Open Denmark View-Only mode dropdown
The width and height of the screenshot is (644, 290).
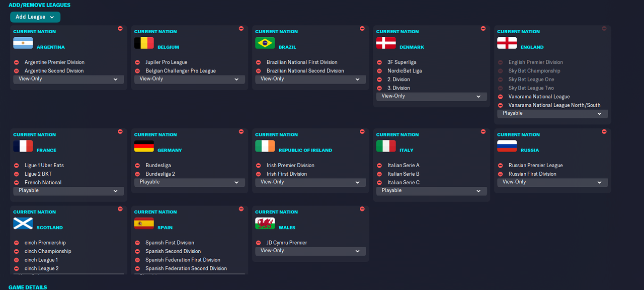(432, 96)
